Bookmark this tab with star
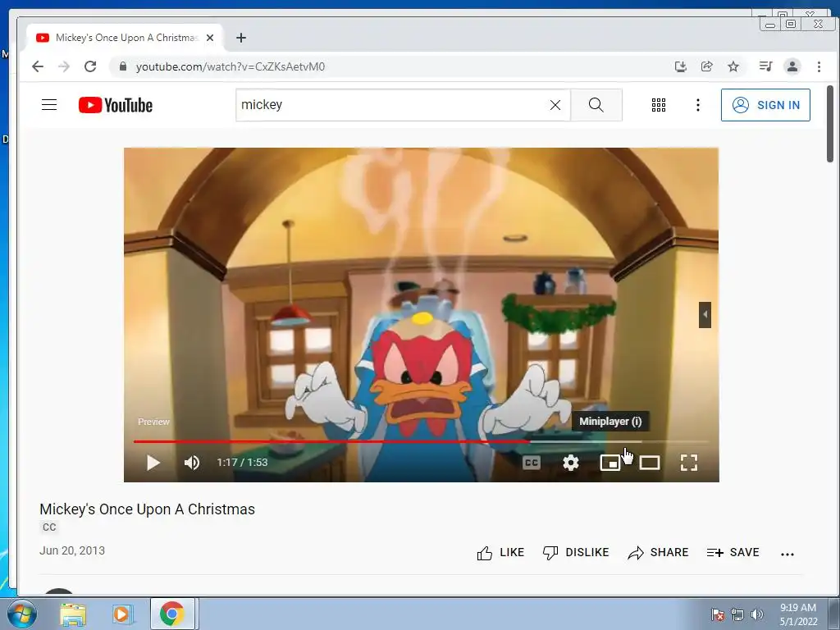 pos(733,66)
